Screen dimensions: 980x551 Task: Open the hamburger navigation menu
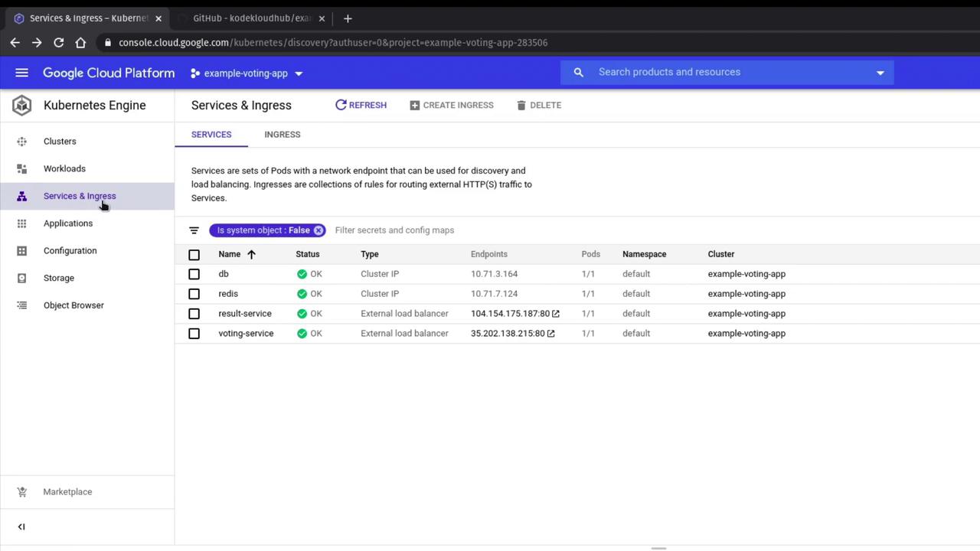[21, 73]
